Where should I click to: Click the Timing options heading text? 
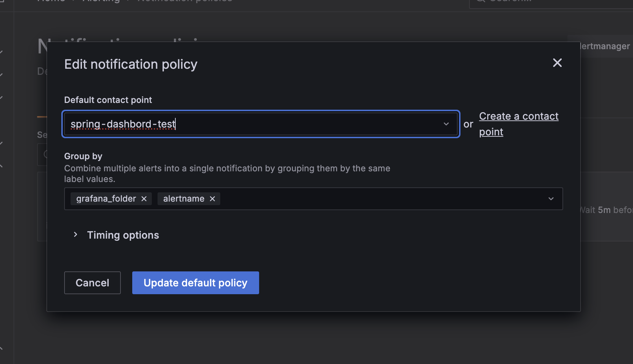coord(123,235)
